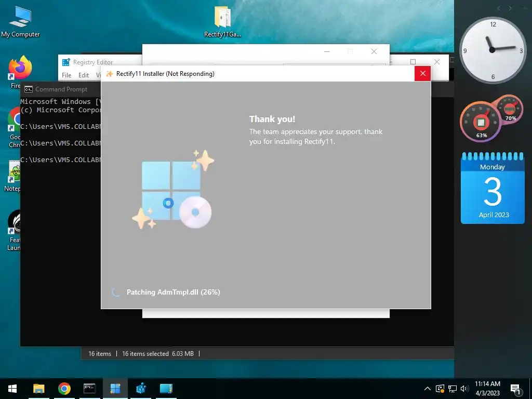Viewport: 532px width, 399px height.
Task: Open network status from the tray
Action: point(453,389)
